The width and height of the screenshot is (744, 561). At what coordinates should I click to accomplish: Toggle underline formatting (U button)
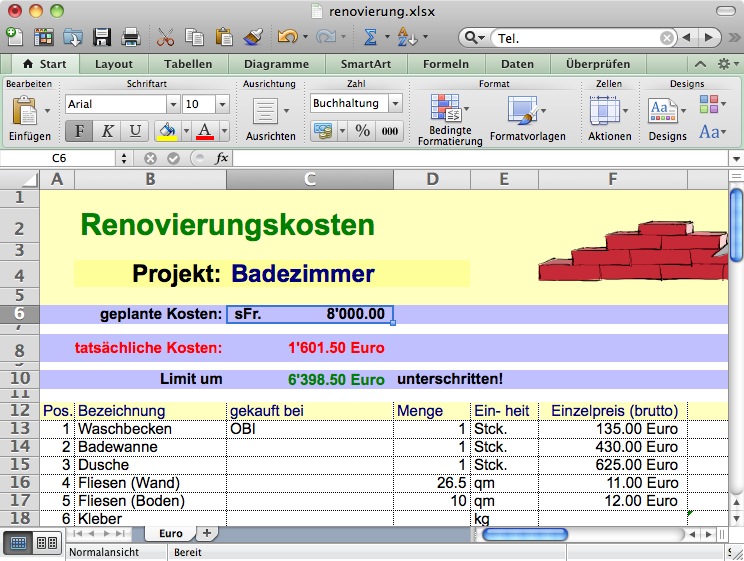coord(135,131)
